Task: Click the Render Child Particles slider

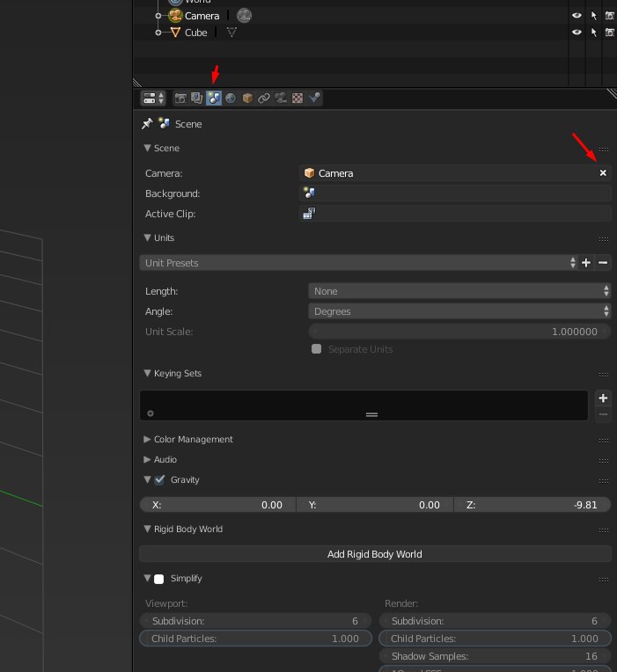Action: [x=495, y=639]
